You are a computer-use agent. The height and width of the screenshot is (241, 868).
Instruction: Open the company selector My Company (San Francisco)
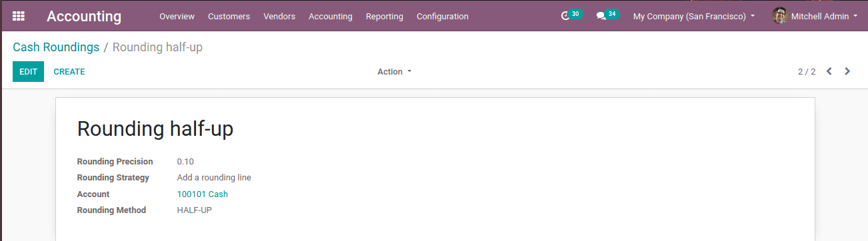click(694, 16)
